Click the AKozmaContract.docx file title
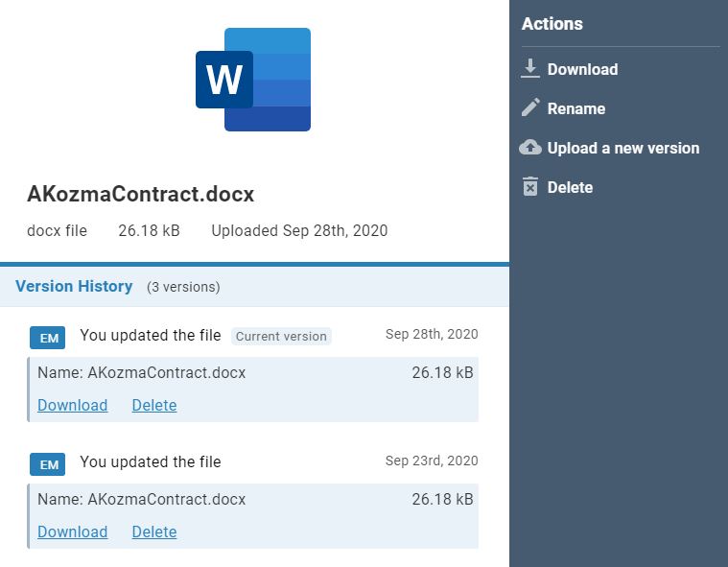 [x=141, y=195]
